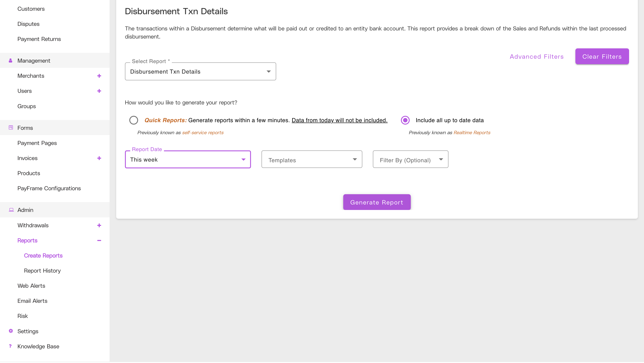Click the Generate Report button
This screenshot has width=644, height=363.
tap(377, 202)
